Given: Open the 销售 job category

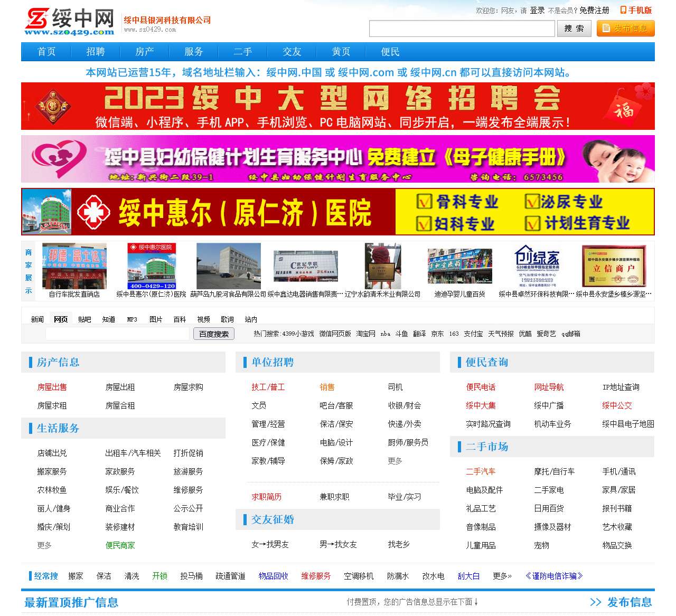Looking at the screenshot, I should point(327,387).
